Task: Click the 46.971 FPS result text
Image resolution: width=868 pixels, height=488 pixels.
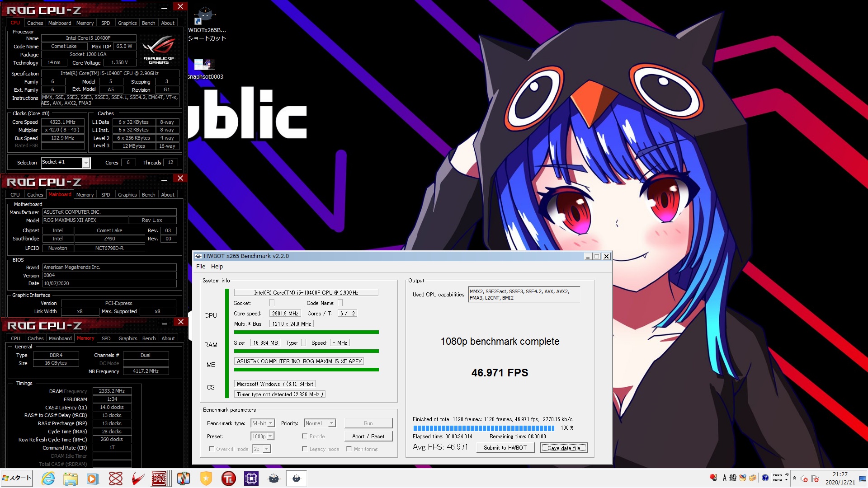Action: [x=500, y=373]
